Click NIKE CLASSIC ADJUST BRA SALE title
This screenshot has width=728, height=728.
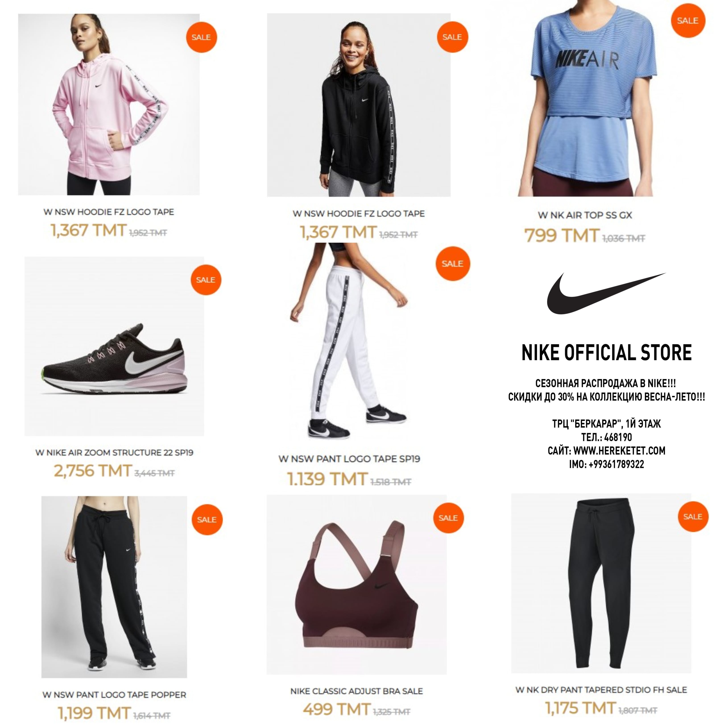[356, 691]
